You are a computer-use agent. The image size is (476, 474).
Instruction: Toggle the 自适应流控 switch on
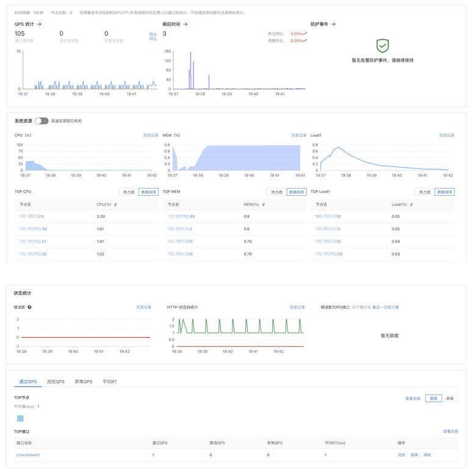pos(41,121)
